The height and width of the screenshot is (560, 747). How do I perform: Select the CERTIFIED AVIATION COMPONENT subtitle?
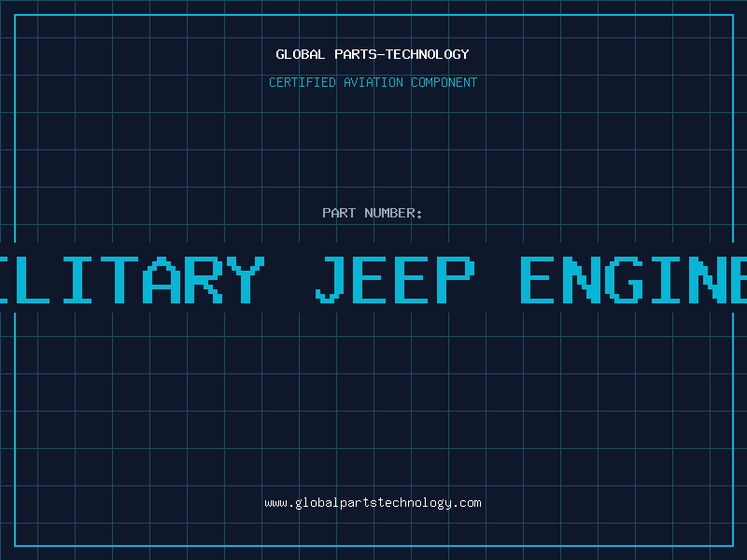click(x=373, y=82)
